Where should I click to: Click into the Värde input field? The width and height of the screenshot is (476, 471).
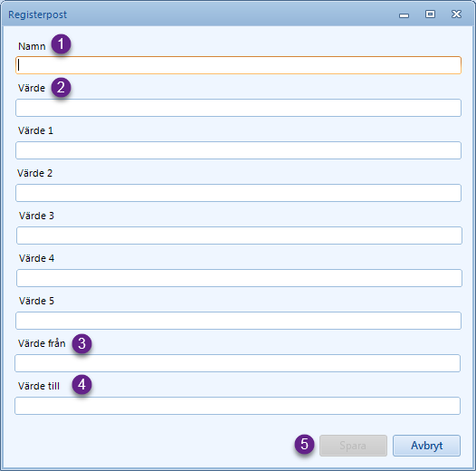pos(238,108)
